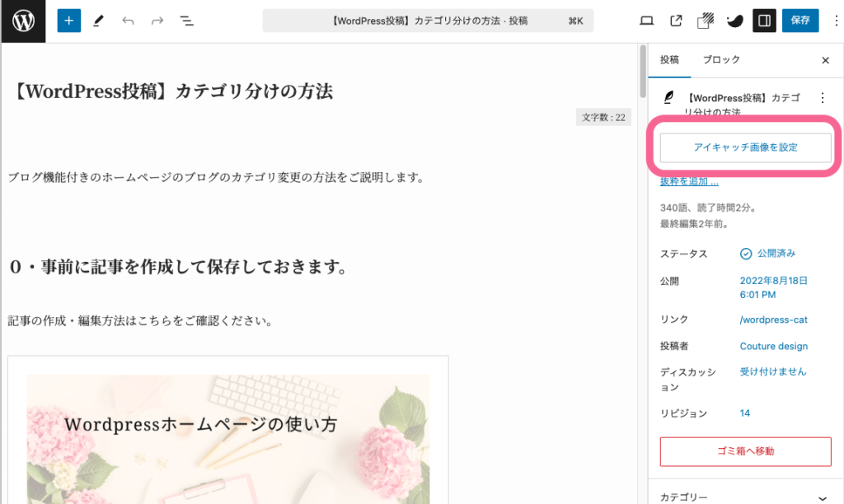
Task: Open the block inserter plus button
Action: tap(69, 21)
